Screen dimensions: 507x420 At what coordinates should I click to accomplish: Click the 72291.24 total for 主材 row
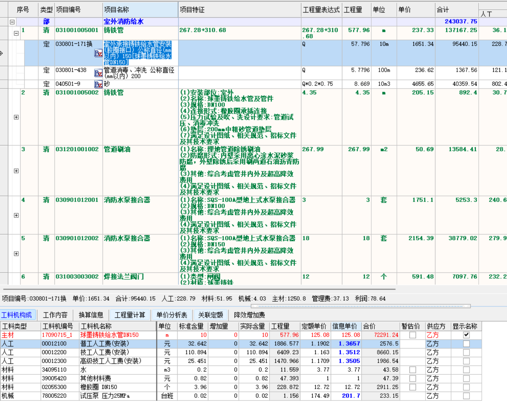(386, 335)
